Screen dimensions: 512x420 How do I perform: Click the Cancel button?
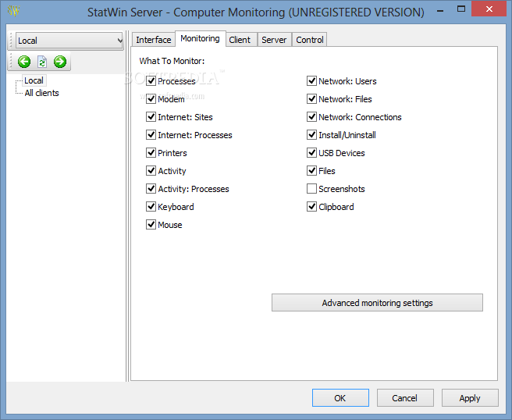[405, 398]
